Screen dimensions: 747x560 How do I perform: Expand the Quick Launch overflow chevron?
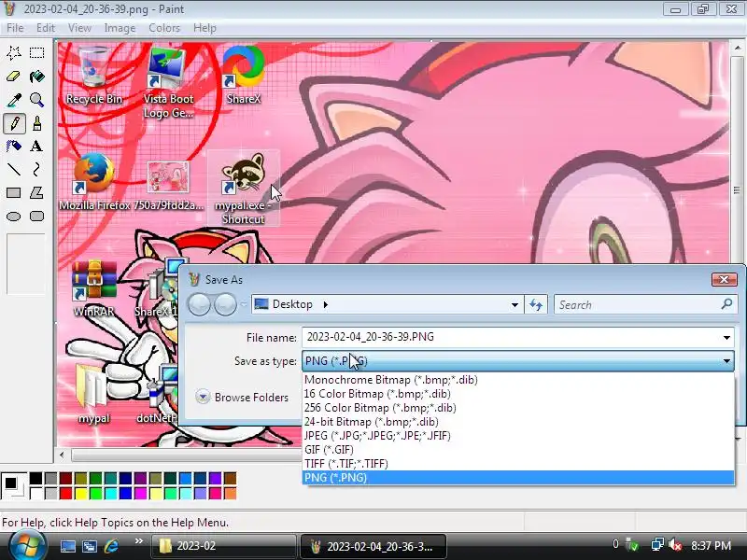[x=138, y=541]
